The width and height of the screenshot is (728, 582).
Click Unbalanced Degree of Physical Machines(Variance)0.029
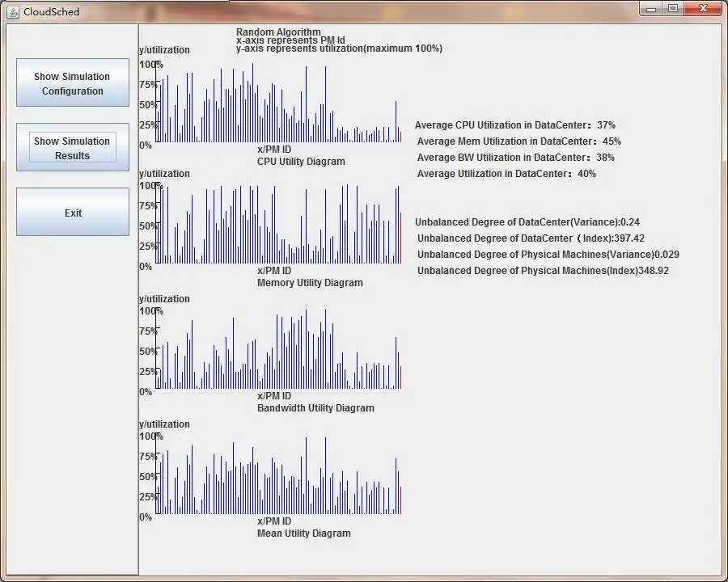coord(548,255)
